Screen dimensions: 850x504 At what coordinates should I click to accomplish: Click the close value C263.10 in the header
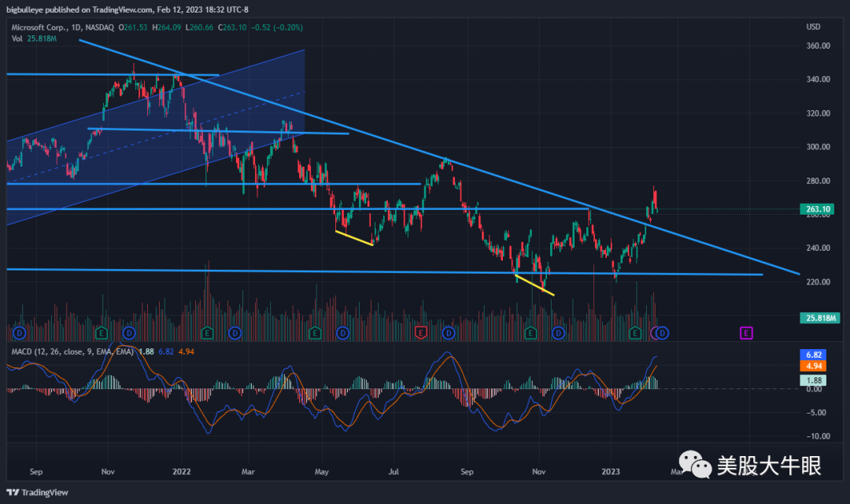click(x=232, y=27)
